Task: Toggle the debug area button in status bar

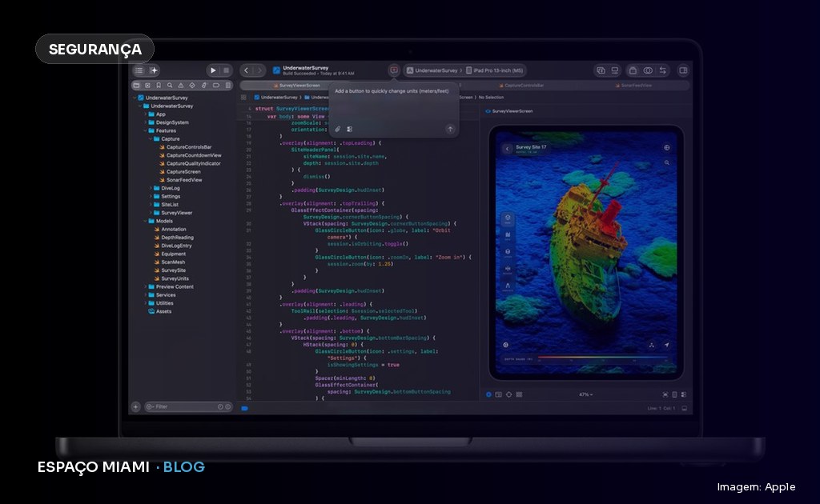Action: point(684,408)
